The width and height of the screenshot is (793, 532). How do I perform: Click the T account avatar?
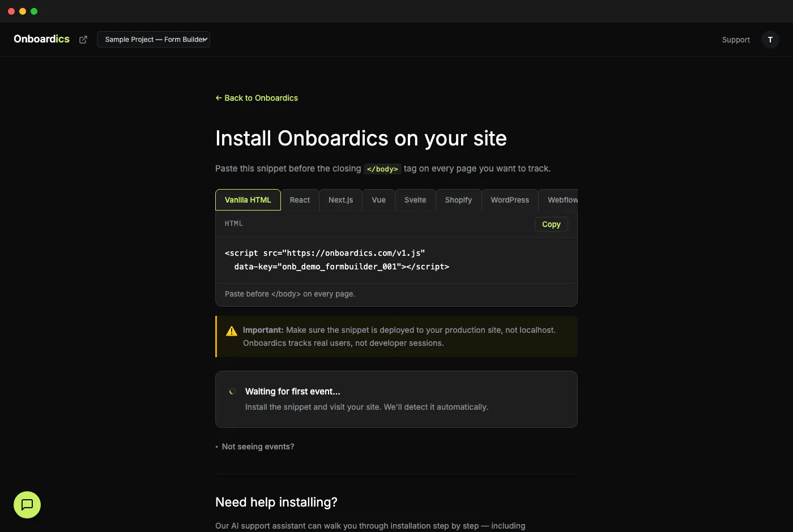point(770,39)
